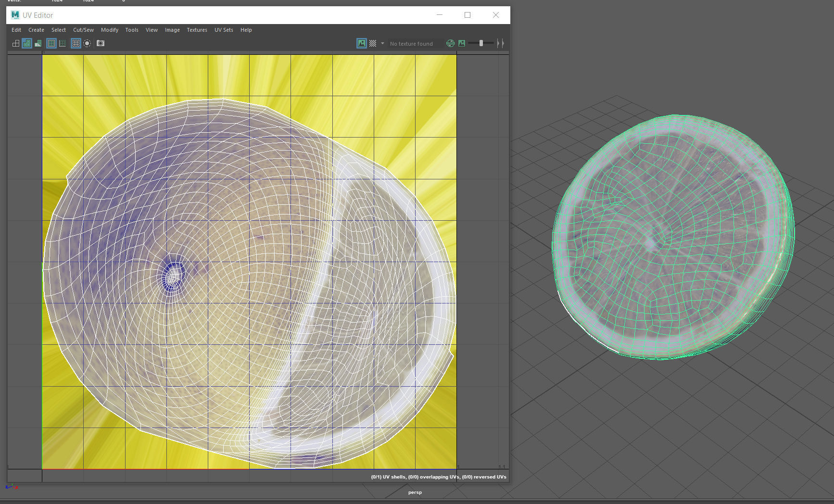Viewport: 834px width, 504px height.
Task: Toggle shaded UV display icon
Action: click(x=27, y=43)
